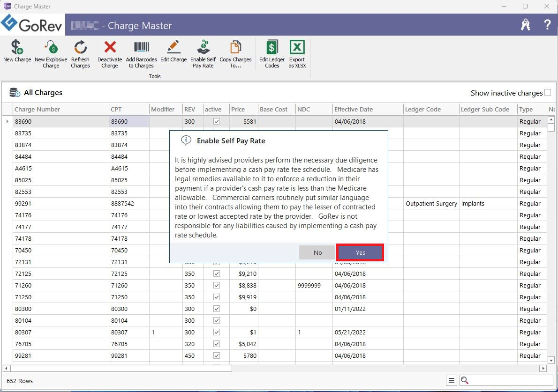Toggle active checkbox for charge 76705

[x=216, y=344]
